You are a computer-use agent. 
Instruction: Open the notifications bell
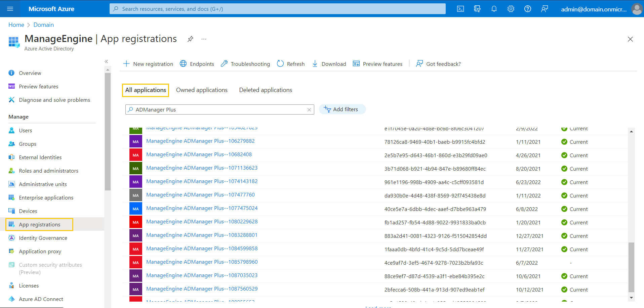coord(494,9)
